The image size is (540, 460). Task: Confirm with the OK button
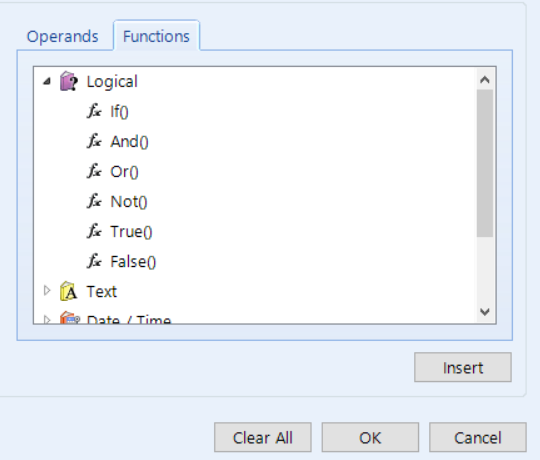coord(370,437)
